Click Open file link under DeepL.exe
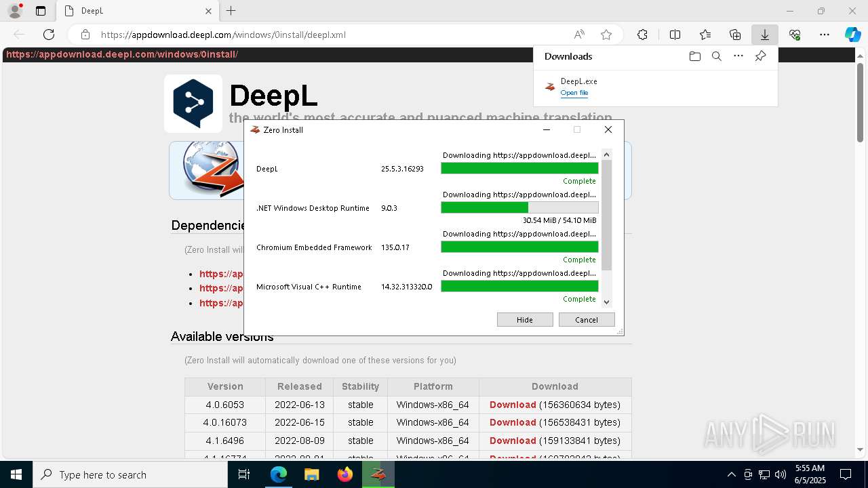The width and height of the screenshot is (868, 488). pyautogui.click(x=574, y=93)
